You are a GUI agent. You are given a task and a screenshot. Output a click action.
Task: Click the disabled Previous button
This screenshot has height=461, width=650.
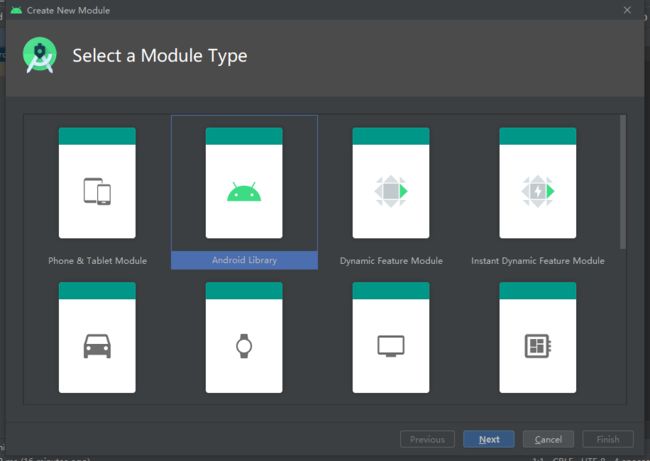pos(427,439)
